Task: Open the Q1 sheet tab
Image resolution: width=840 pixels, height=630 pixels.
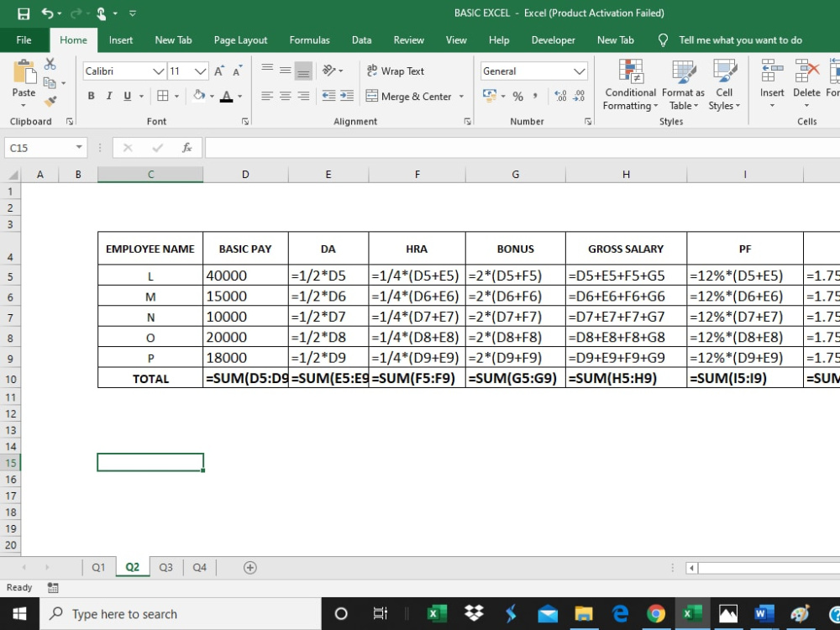Action: [x=98, y=567]
